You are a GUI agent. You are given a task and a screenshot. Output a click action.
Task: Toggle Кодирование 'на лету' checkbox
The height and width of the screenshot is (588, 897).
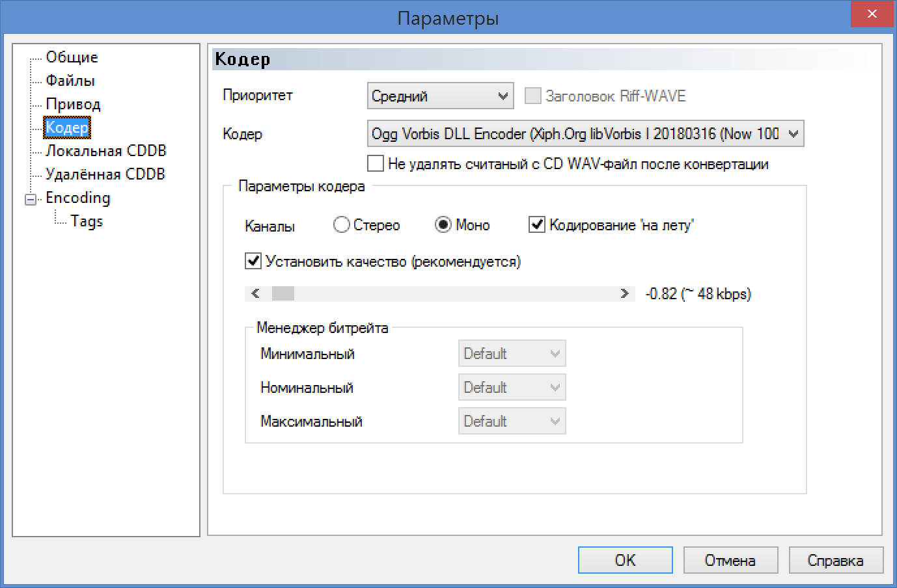point(536,225)
